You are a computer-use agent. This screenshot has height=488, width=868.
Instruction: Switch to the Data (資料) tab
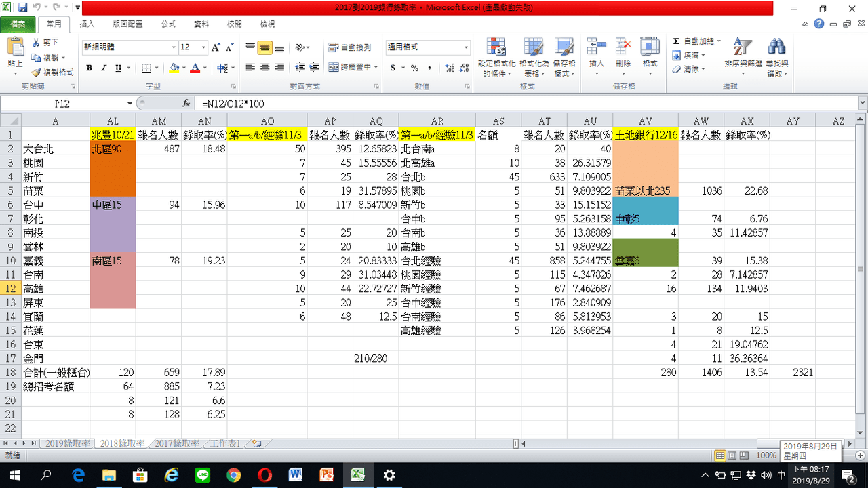(x=201, y=24)
